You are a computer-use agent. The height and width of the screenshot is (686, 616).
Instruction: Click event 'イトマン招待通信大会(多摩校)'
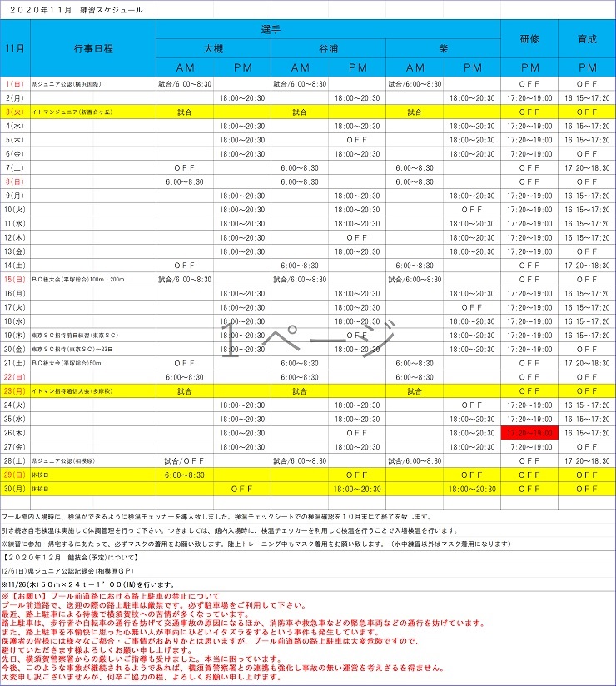[72, 391]
